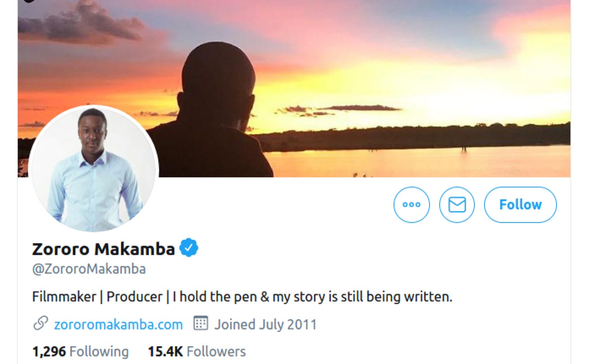Show the 15.4K Followers list
The image size is (595, 364).
point(197,351)
